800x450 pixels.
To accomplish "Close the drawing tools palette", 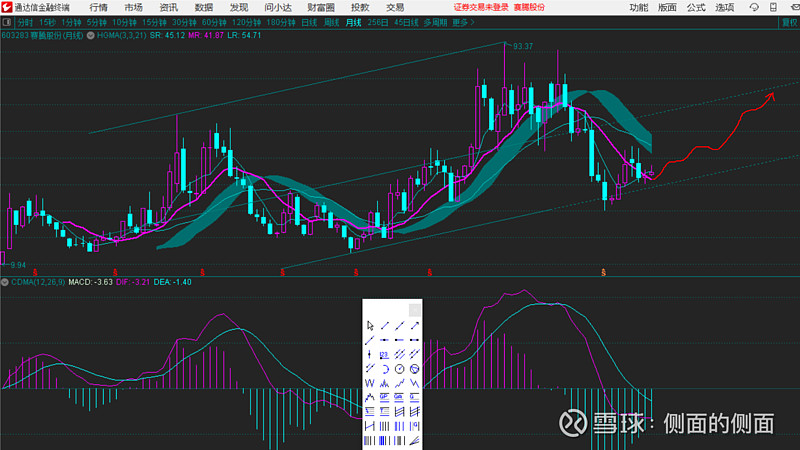I will tap(415, 310).
